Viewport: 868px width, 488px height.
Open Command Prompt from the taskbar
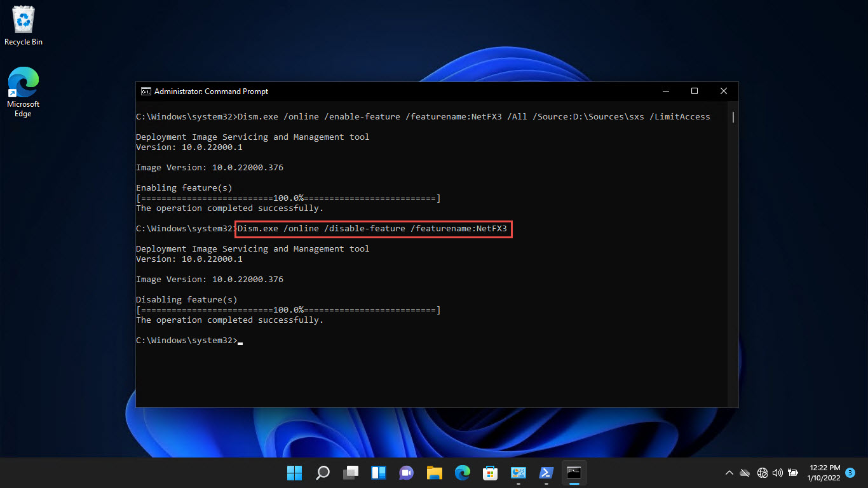pos(574,473)
